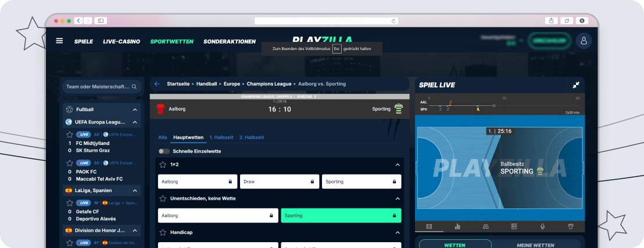Favorite the PAOK FC match with its star

click(x=70, y=163)
